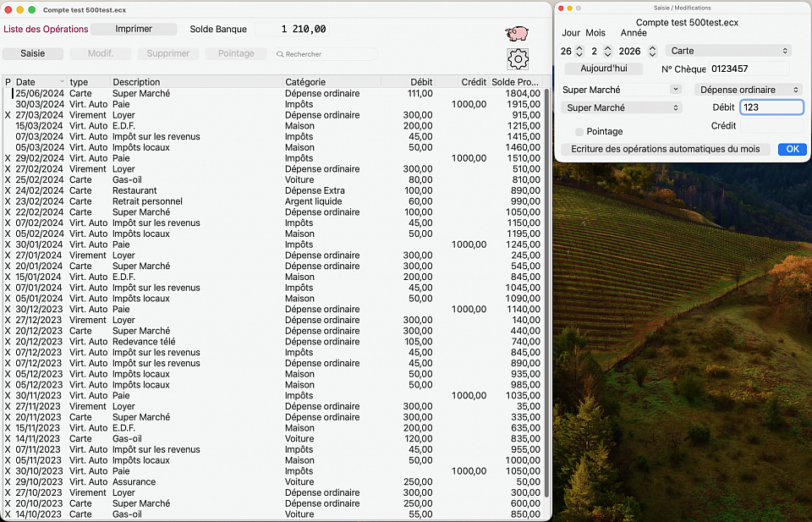The height and width of the screenshot is (522, 812).
Task: Click the pink piggy bank icon
Action: (x=517, y=33)
